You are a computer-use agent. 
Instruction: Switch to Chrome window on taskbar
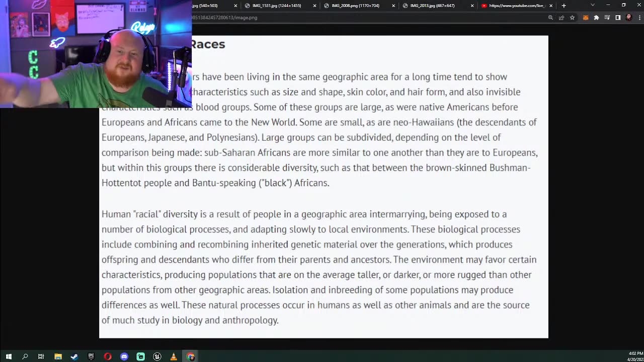[x=191, y=356]
